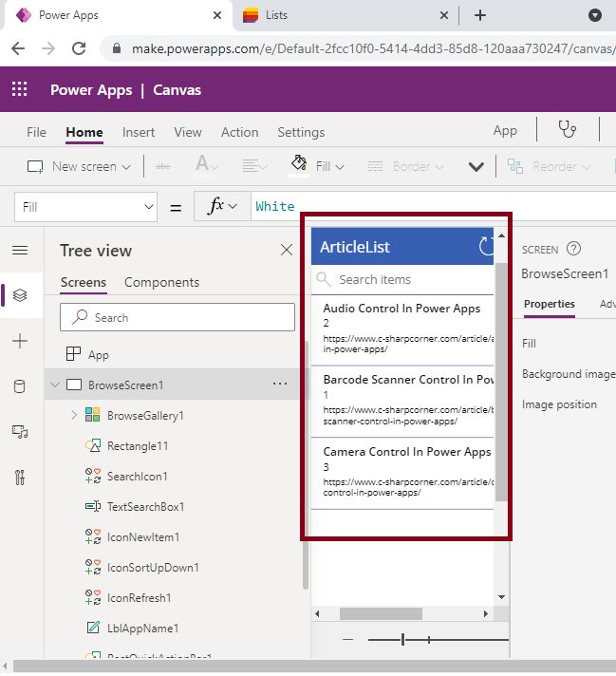The height and width of the screenshot is (676, 616).
Task: Open the File menu
Action: tap(36, 132)
